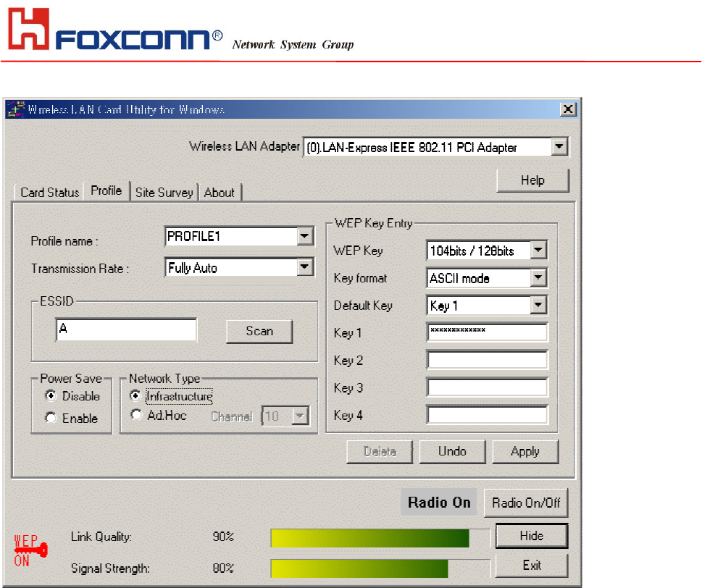Viewport: 702px width, 588px height.
Task: Open the Key format dropdown
Action: click(538, 278)
